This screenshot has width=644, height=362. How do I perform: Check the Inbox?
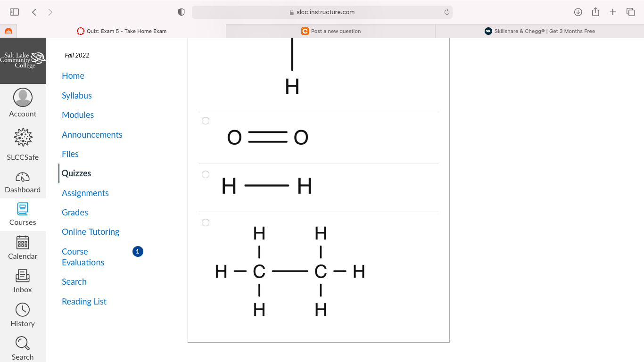coord(23,281)
